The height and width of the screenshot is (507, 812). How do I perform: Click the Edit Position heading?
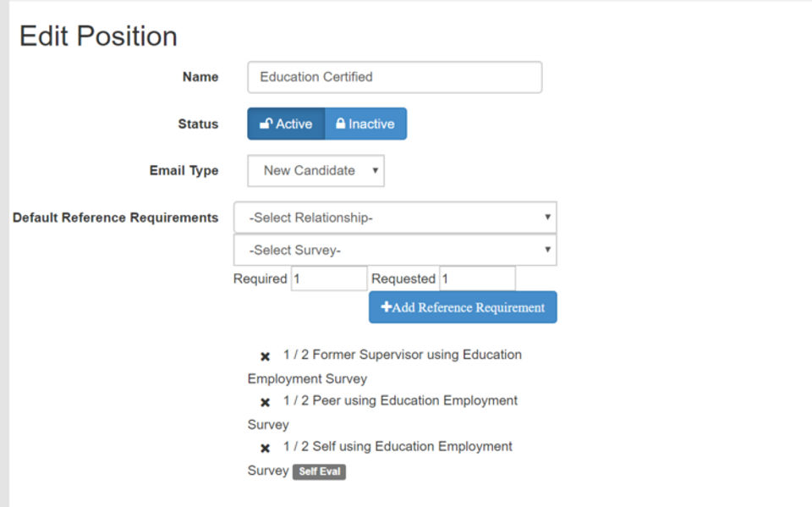(x=98, y=36)
